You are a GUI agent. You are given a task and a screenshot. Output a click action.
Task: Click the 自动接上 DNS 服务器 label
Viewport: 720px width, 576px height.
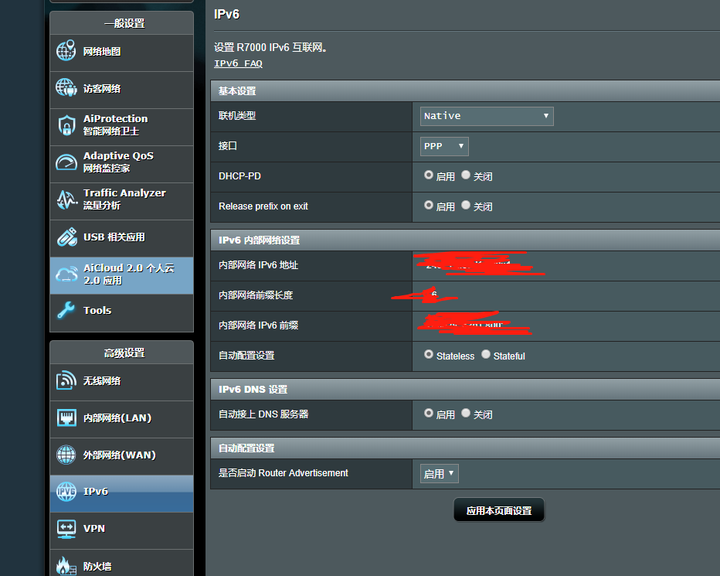pos(263,414)
